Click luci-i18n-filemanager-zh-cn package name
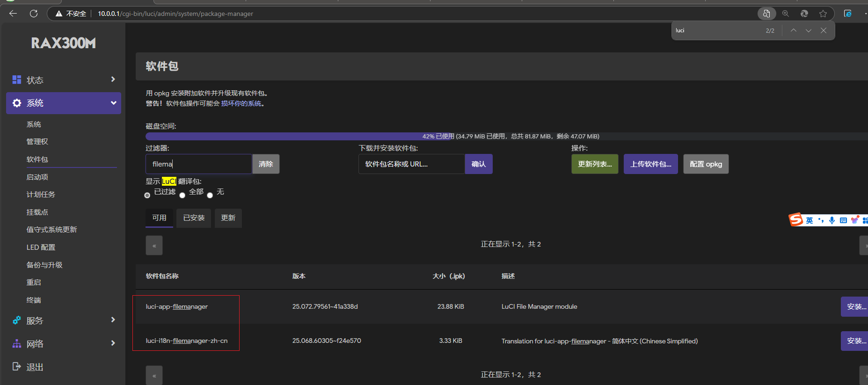The width and height of the screenshot is (868, 385). point(187,341)
